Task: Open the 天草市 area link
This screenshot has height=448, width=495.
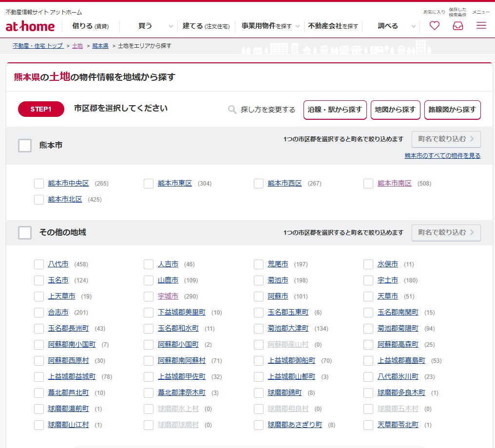Action: coord(388,297)
